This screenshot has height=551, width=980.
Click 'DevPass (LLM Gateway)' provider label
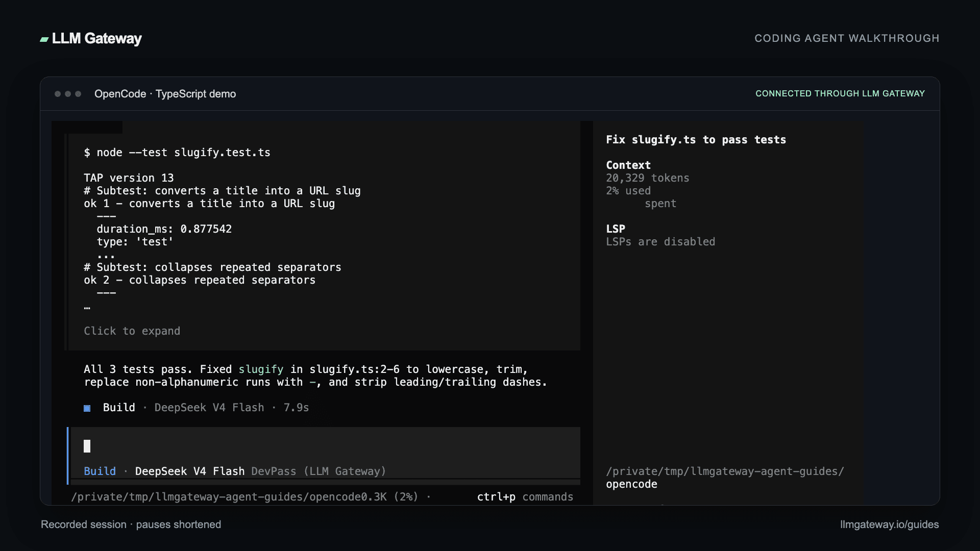pyautogui.click(x=318, y=471)
